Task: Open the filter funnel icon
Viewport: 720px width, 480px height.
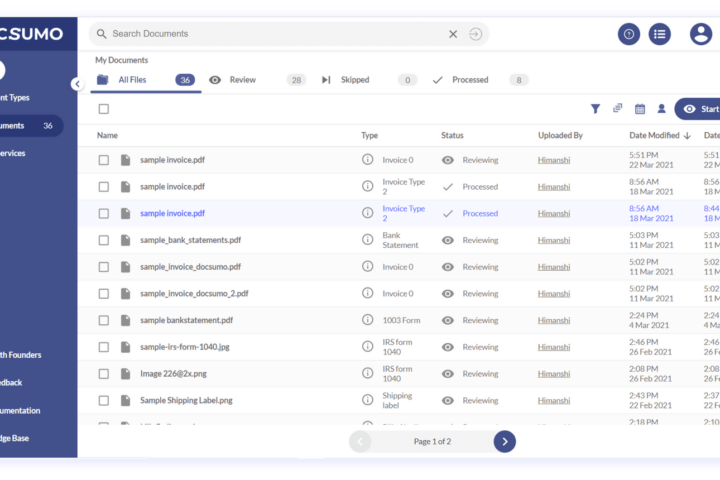Action: (595, 109)
